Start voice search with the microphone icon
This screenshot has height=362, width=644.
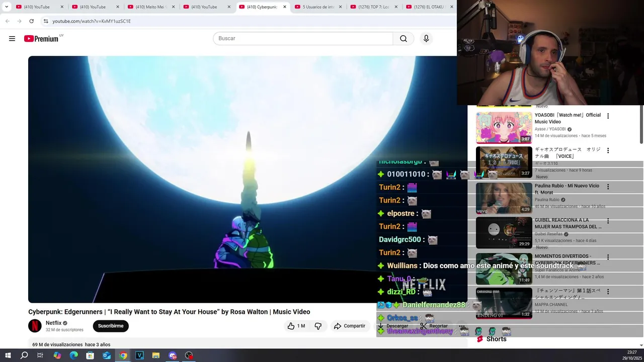426,39
